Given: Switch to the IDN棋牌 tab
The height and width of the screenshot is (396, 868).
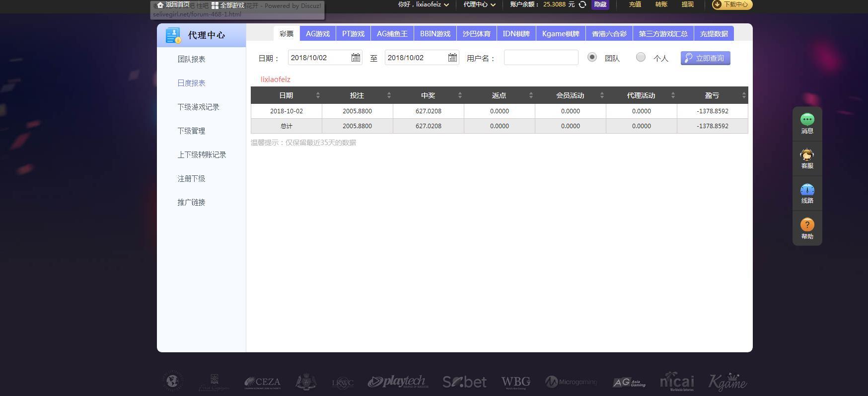Looking at the screenshot, I should coord(516,34).
